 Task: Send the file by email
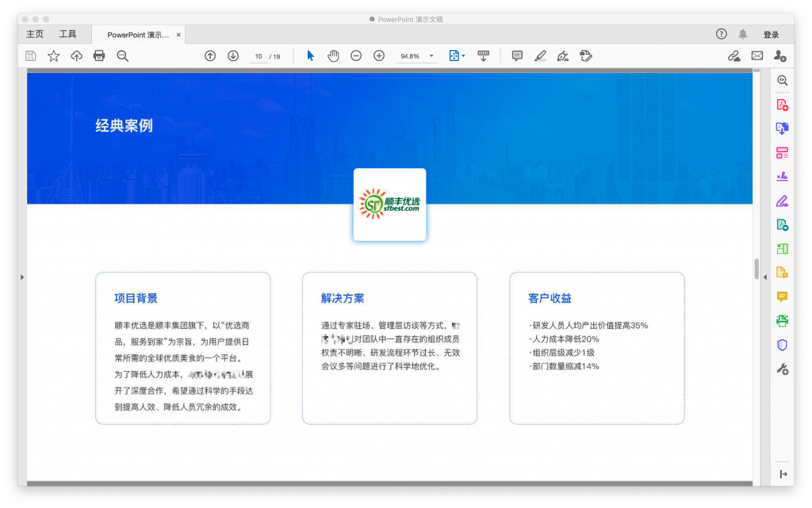click(757, 55)
